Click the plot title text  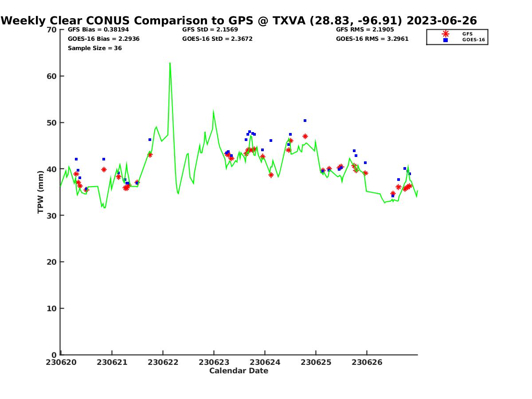[x=239, y=20]
